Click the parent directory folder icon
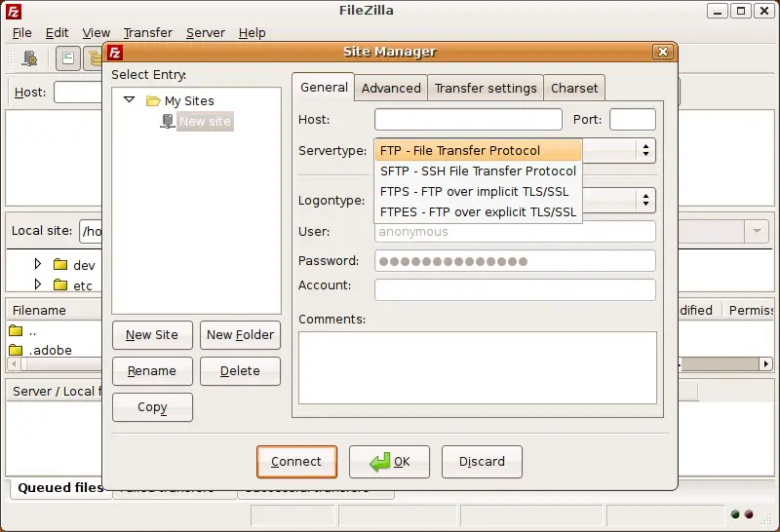Screen dimensions: 780x532 (16, 330)
